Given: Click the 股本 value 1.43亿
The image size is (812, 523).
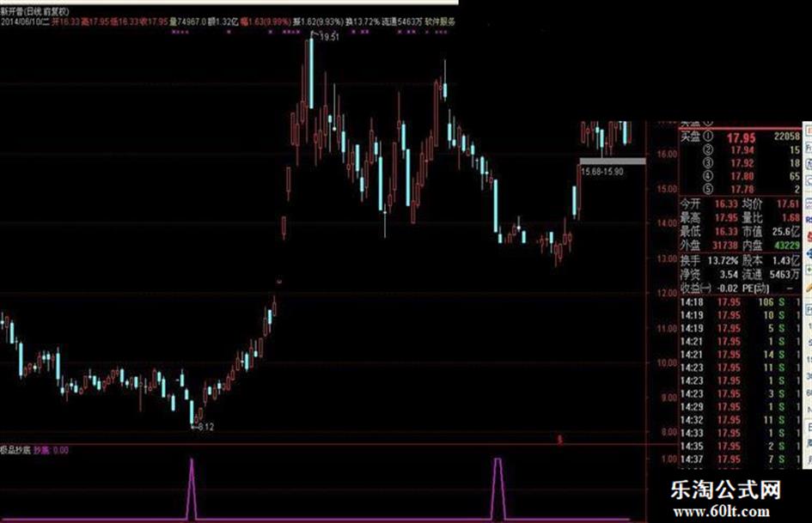Looking at the screenshot, I should pos(786,260).
